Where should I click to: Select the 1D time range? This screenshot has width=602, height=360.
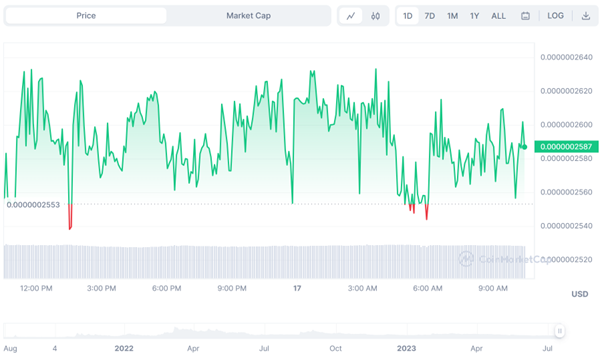click(x=407, y=16)
